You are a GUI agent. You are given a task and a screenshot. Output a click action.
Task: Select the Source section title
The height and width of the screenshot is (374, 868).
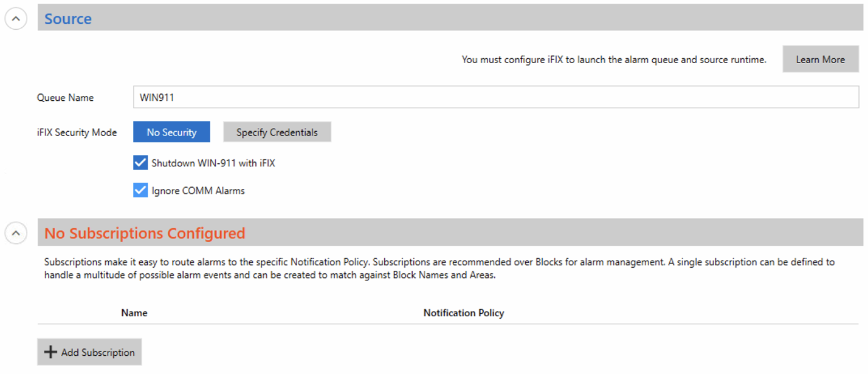pos(68,19)
